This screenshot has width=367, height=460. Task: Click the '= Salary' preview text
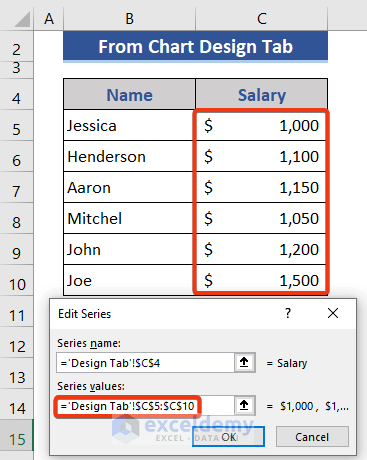[x=287, y=363]
